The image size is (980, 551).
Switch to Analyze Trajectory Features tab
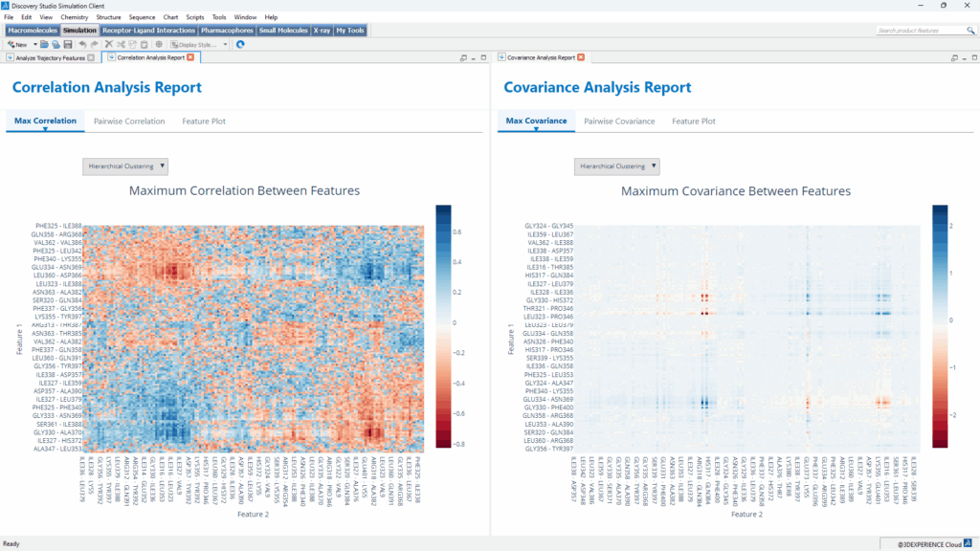point(50,57)
